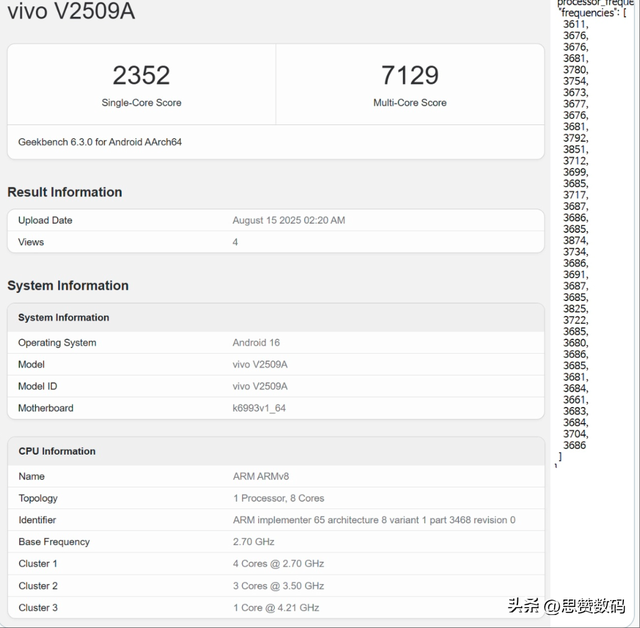The height and width of the screenshot is (628, 640).
Task: Select the multi-core score 7129
Action: [410, 75]
